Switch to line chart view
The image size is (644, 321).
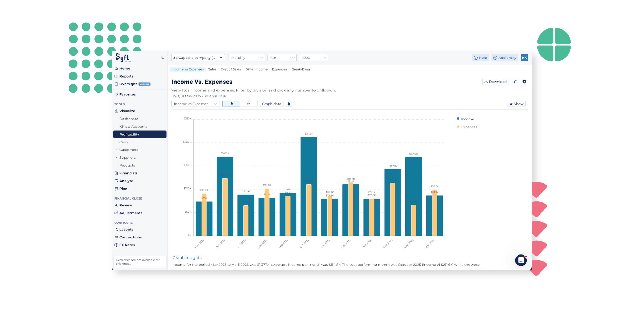point(248,104)
